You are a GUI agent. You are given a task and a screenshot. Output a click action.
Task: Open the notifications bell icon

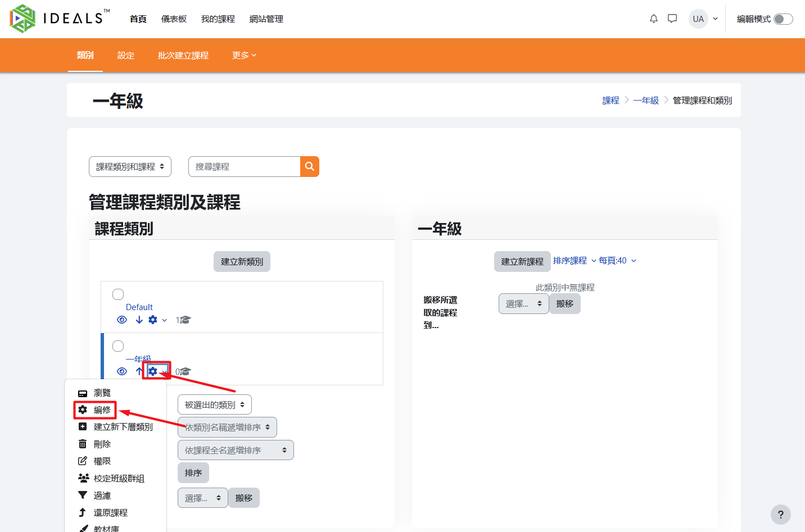[653, 19]
